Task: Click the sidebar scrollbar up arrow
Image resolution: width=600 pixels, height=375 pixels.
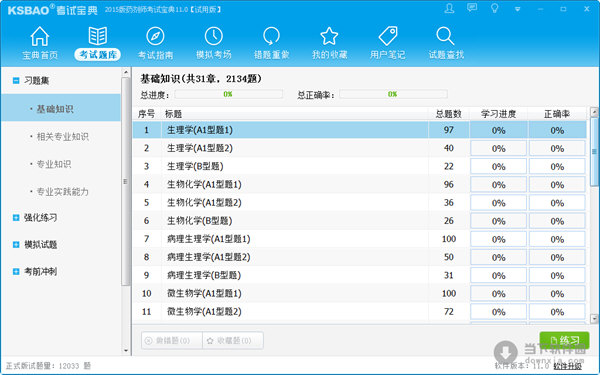Action: (126, 72)
